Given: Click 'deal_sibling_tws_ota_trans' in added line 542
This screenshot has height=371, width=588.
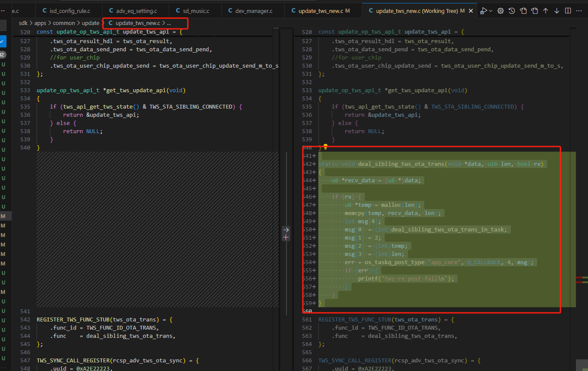Looking at the screenshot, I should point(401,164).
